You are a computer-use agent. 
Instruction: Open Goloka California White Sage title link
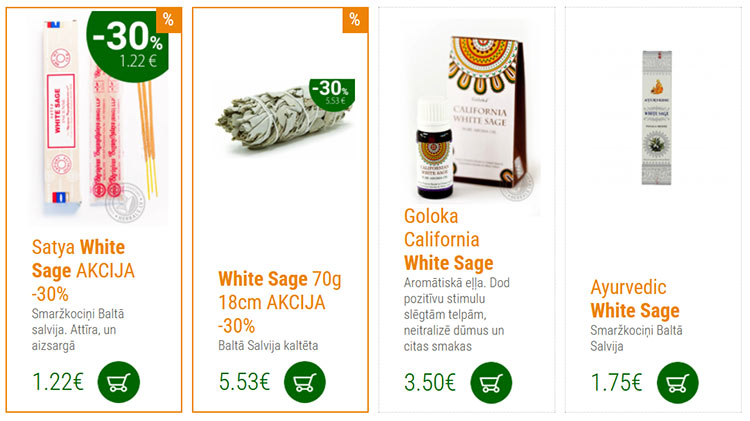click(x=448, y=240)
